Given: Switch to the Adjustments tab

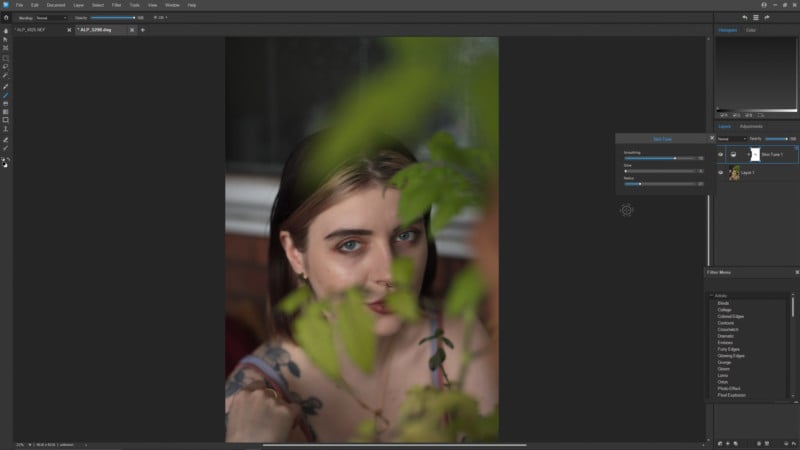Looking at the screenshot, I should [x=751, y=127].
